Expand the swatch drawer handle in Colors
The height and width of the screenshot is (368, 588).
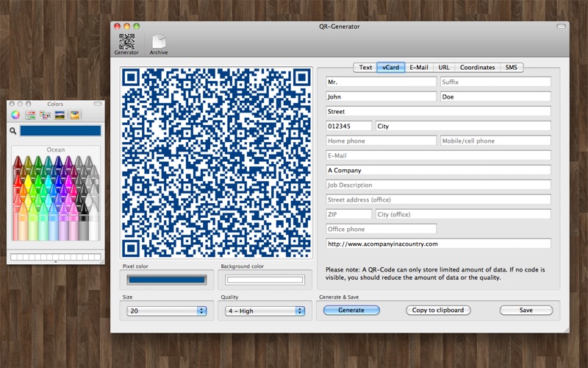click(x=56, y=262)
